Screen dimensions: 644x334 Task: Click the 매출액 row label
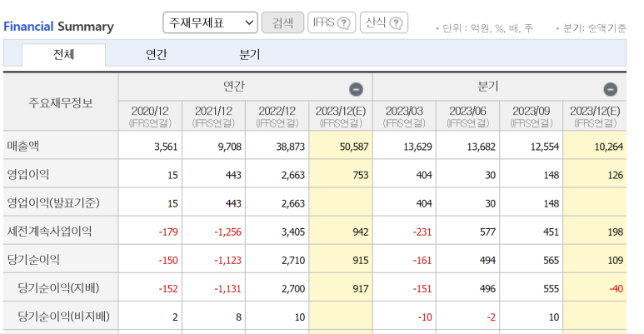pyautogui.click(x=23, y=146)
